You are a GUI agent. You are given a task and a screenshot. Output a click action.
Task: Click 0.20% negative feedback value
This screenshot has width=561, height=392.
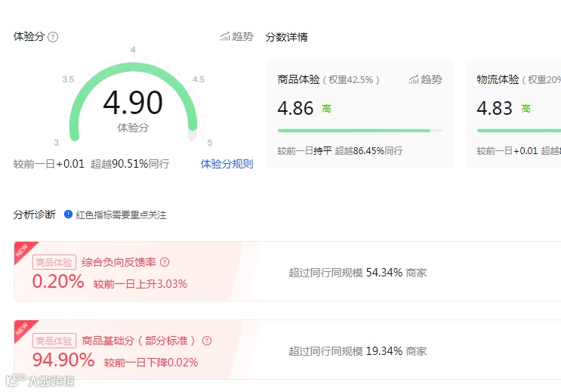[x=58, y=282]
